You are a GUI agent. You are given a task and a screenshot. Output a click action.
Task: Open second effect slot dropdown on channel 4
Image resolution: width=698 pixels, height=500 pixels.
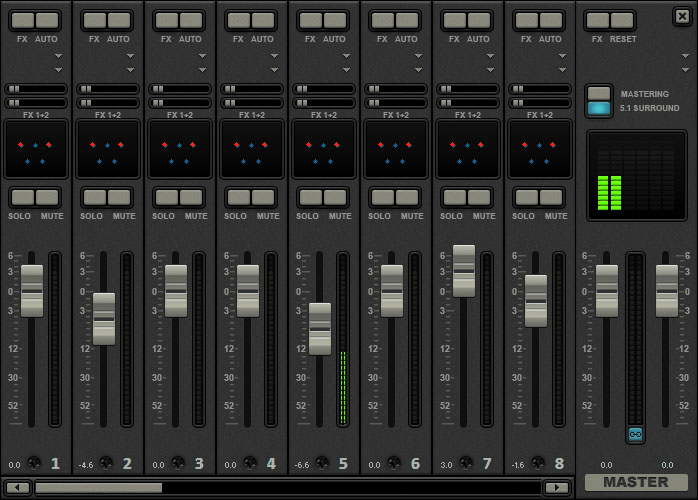point(275,70)
